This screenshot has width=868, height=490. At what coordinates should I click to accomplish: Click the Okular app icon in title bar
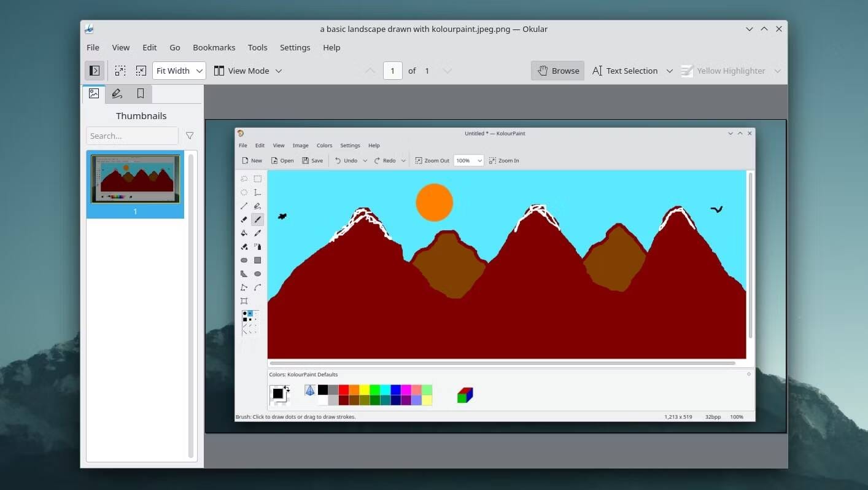point(90,29)
